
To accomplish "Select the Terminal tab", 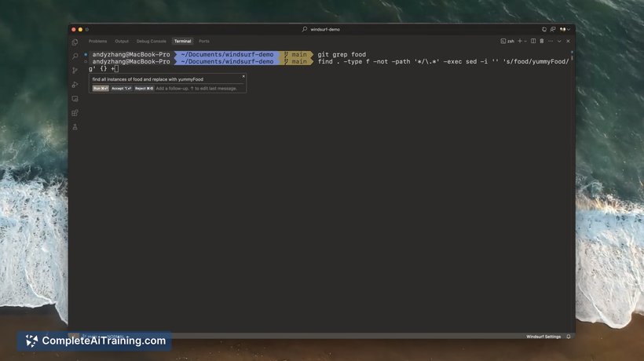I will (182, 41).
